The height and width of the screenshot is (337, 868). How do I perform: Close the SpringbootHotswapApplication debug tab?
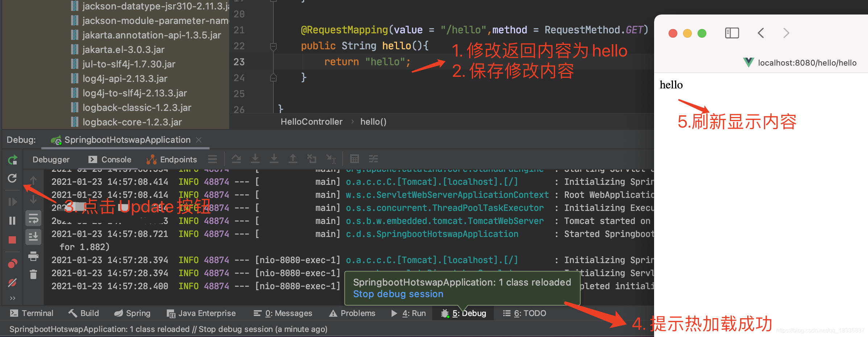tap(199, 140)
